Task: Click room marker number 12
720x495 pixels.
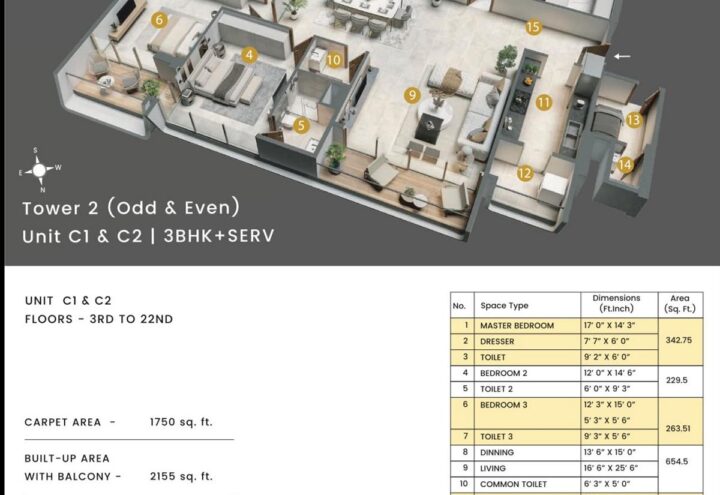Action: pos(524,173)
